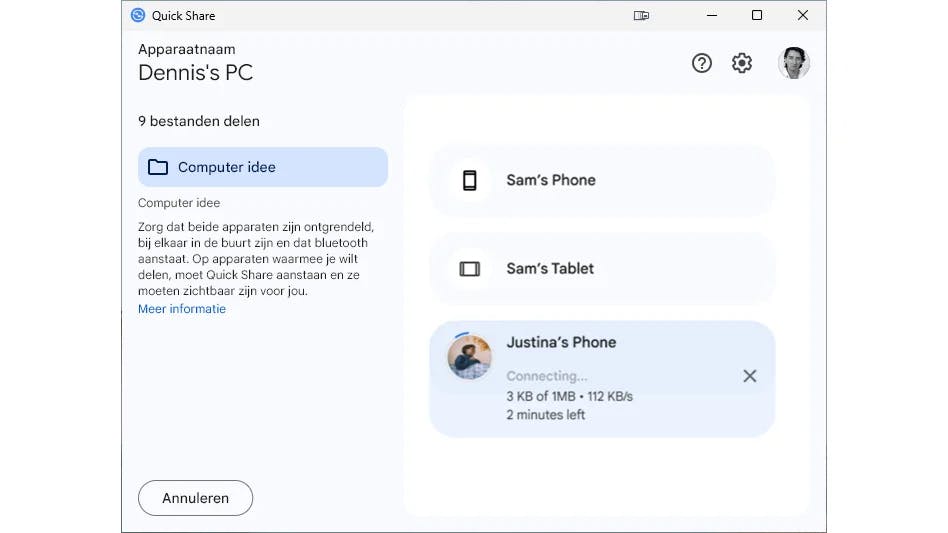Click the tablet icon for Sam's Tablet

click(470, 269)
